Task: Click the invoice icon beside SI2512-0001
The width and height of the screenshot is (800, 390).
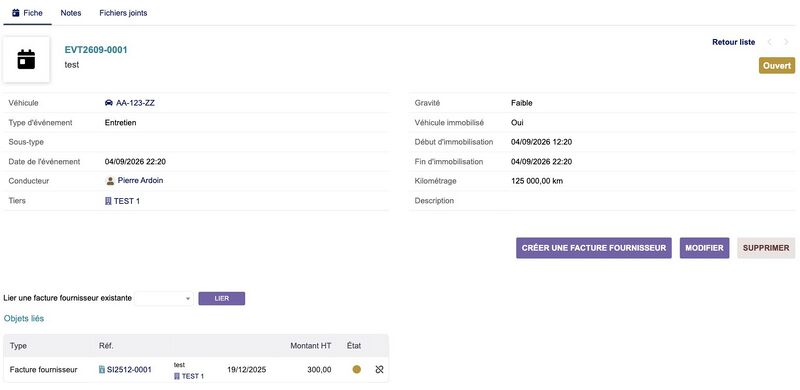Action: click(x=102, y=370)
